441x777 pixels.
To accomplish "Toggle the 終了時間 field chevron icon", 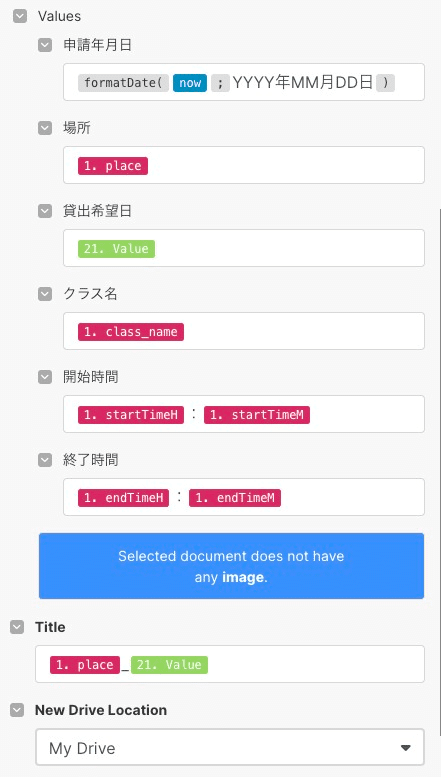I will (45, 460).
